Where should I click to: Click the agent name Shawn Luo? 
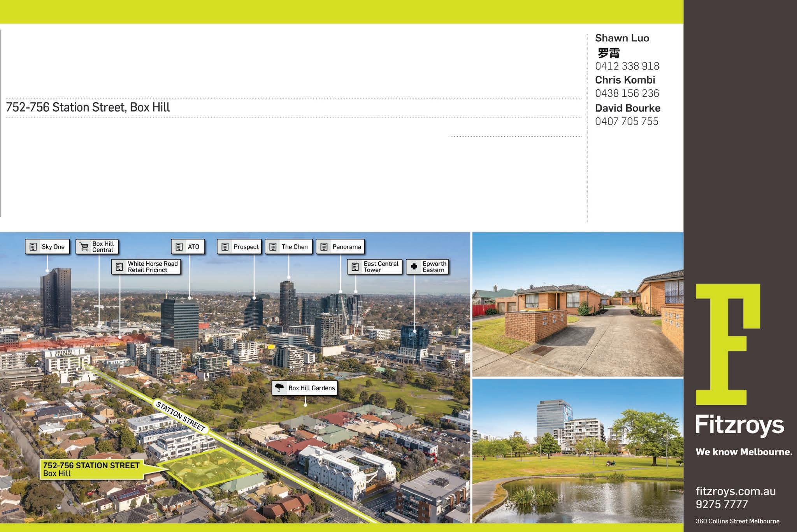tap(622, 38)
